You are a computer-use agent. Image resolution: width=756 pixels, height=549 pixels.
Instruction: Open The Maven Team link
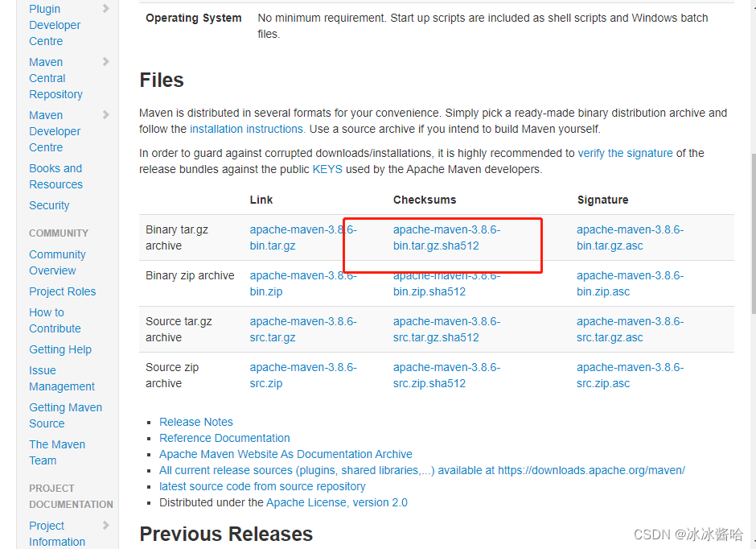57,452
